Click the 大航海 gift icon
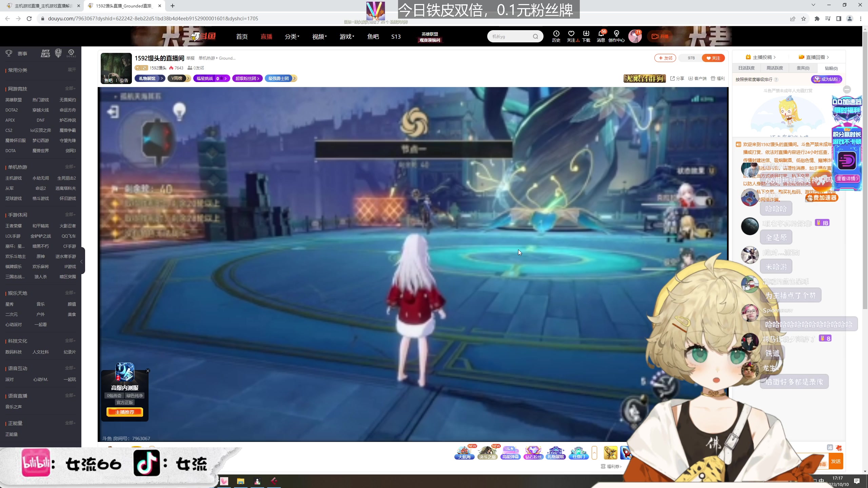 [464, 452]
